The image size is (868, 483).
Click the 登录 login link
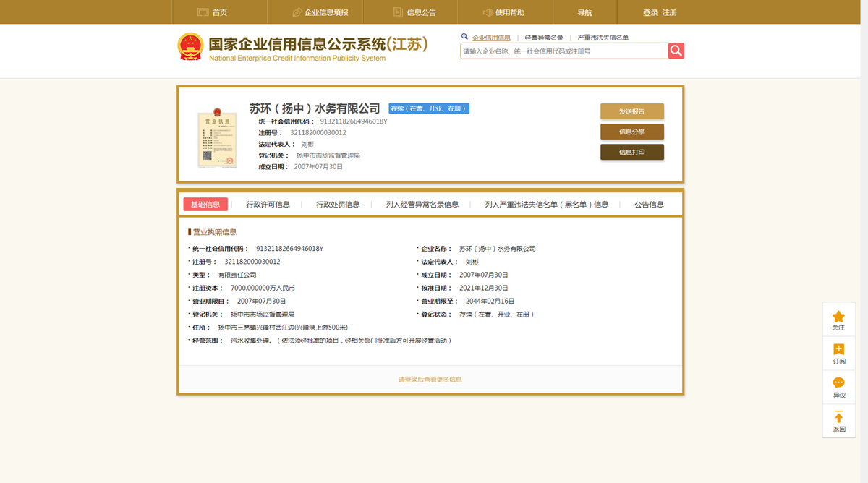(x=650, y=12)
